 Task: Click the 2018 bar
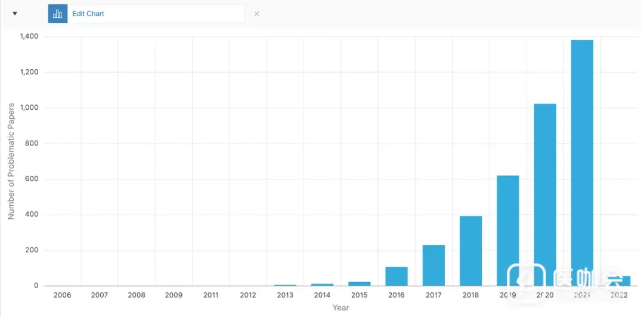click(x=470, y=251)
